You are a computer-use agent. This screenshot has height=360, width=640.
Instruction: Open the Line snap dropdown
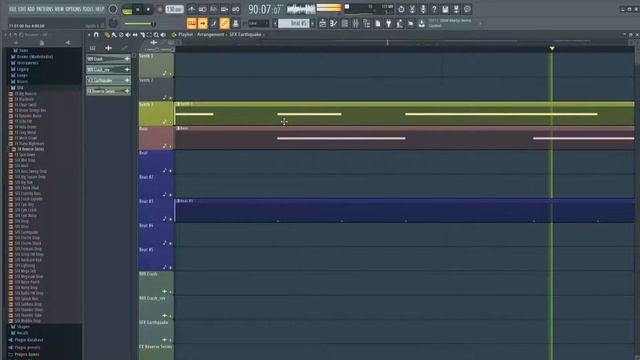[259, 24]
